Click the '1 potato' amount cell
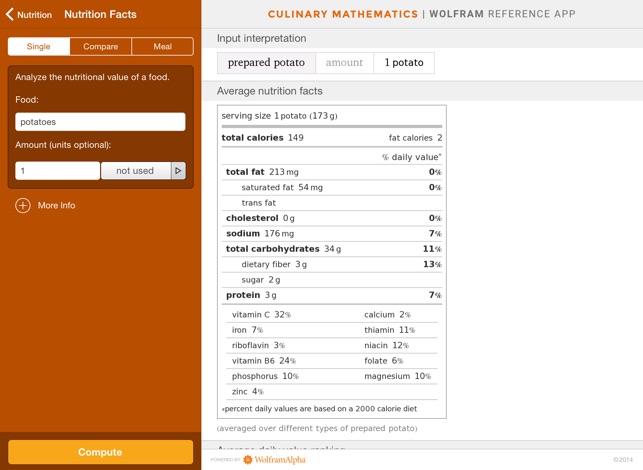The height and width of the screenshot is (470, 643). pyautogui.click(x=404, y=63)
